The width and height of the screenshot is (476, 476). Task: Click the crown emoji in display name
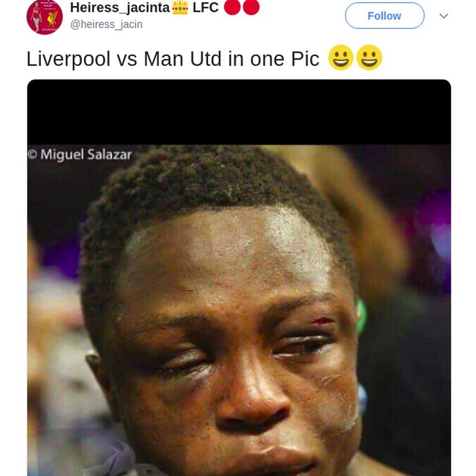180,8
